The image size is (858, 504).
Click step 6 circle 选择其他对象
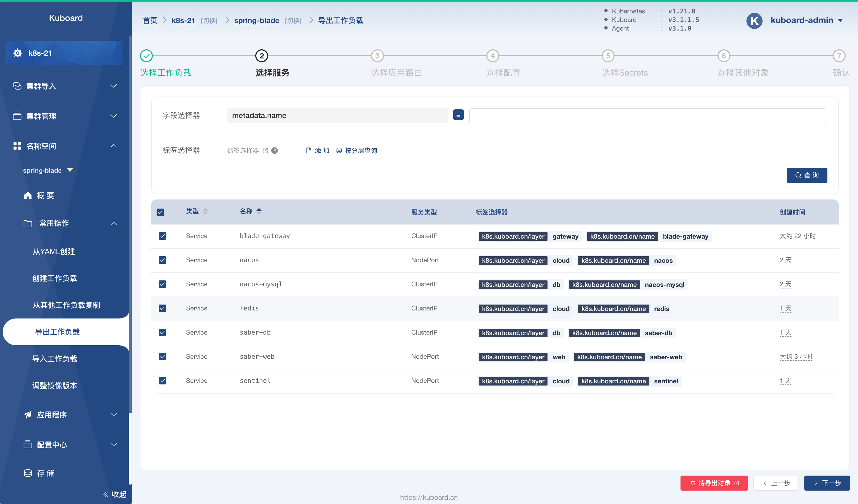click(724, 56)
